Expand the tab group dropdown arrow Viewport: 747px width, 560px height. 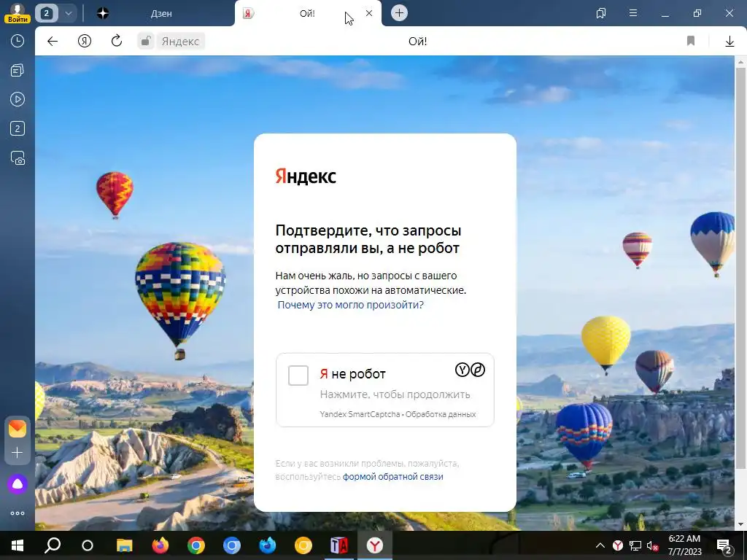68,13
